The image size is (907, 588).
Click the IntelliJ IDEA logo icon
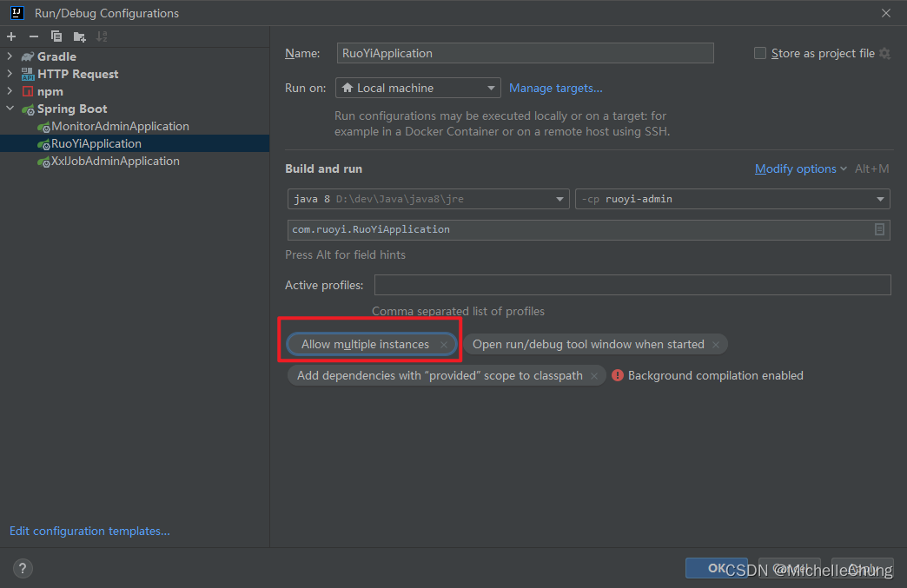pos(17,13)
